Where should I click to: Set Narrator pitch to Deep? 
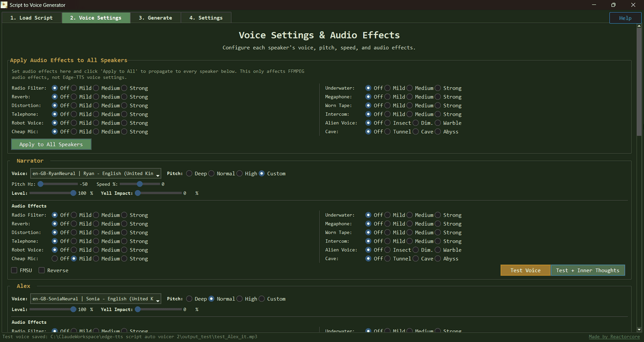pyautogui.click(x=196, y=174)
